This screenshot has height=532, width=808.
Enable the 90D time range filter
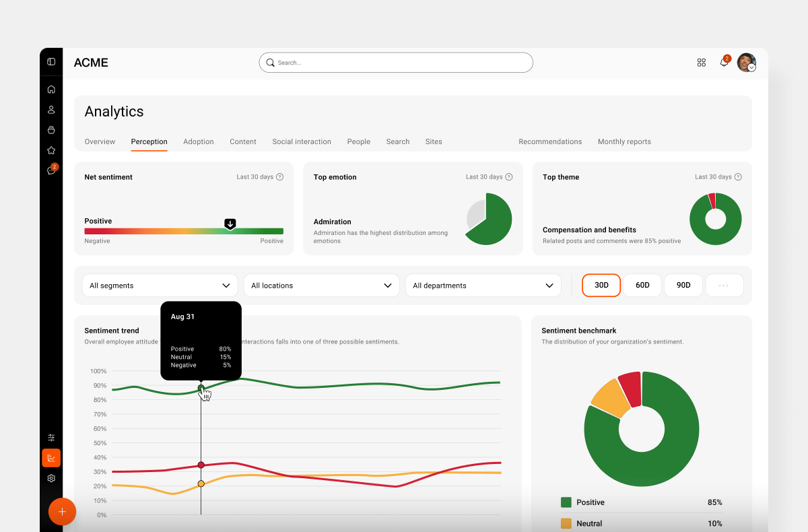683,285
